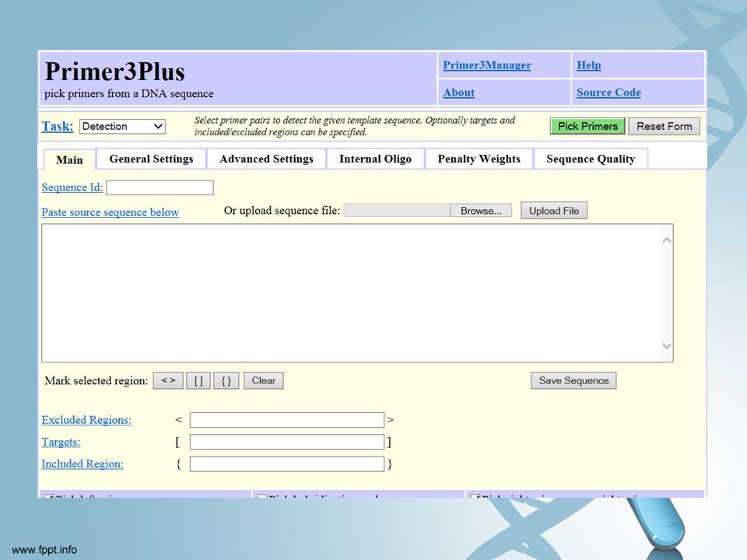Viewport: 747px width, 560px height.
Task: Click the Upload File button
Action: click(x=553, y=211)
